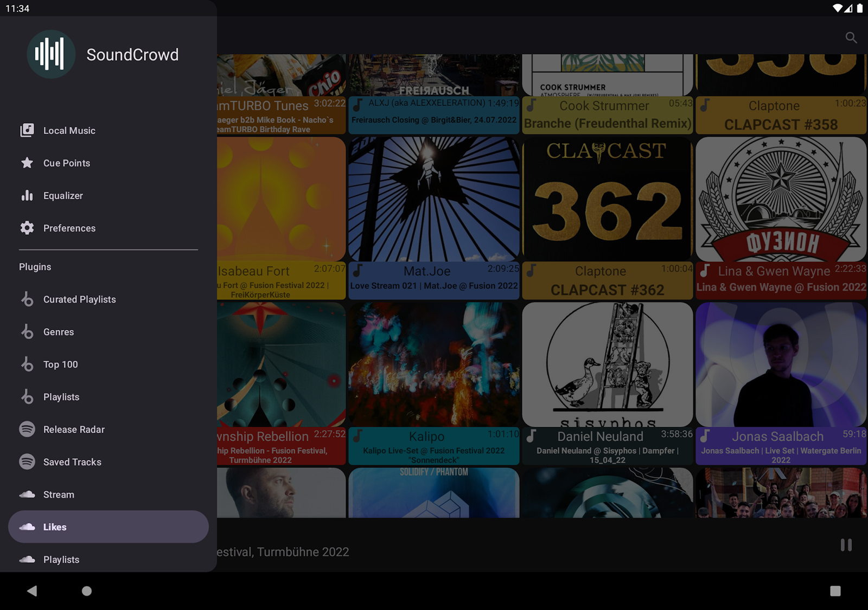The image size is (868, 610).
Task: Click the now-playing title 'Turmbühne 2022'
Action: [x=303, y=552]
